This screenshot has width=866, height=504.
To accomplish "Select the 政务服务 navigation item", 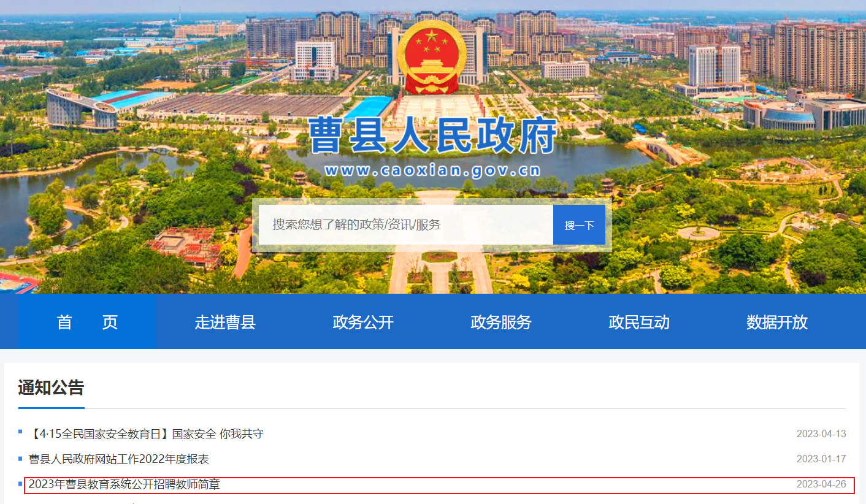I will click(501, 322).
